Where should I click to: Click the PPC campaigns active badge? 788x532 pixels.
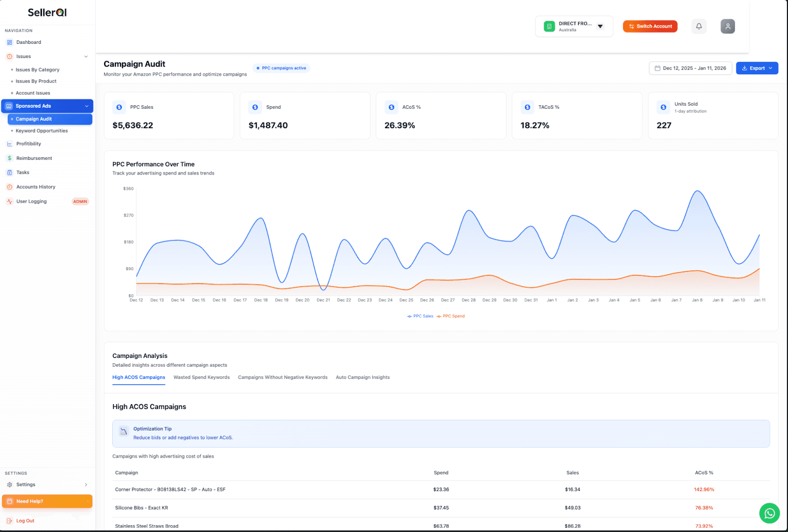pyautogui.click(x=281, y=68)
